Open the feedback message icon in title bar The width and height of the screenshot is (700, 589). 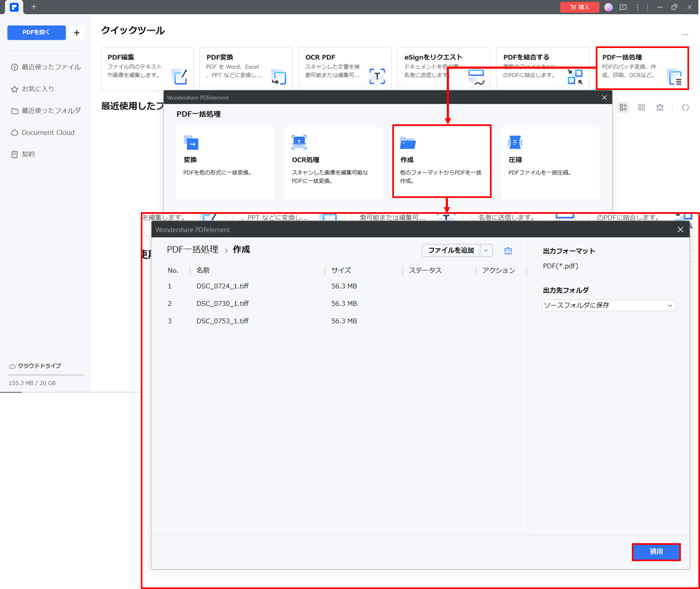click(x=623, y=7)
